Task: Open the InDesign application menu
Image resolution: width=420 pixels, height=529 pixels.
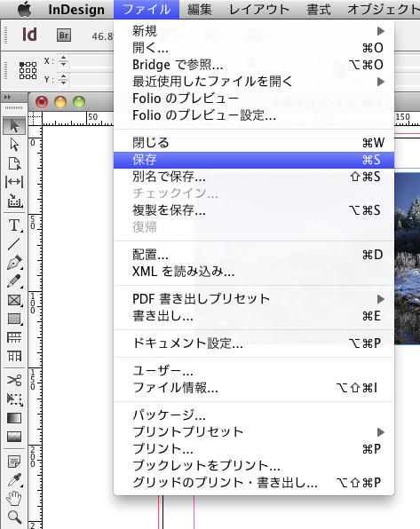Action: [76, 10]
